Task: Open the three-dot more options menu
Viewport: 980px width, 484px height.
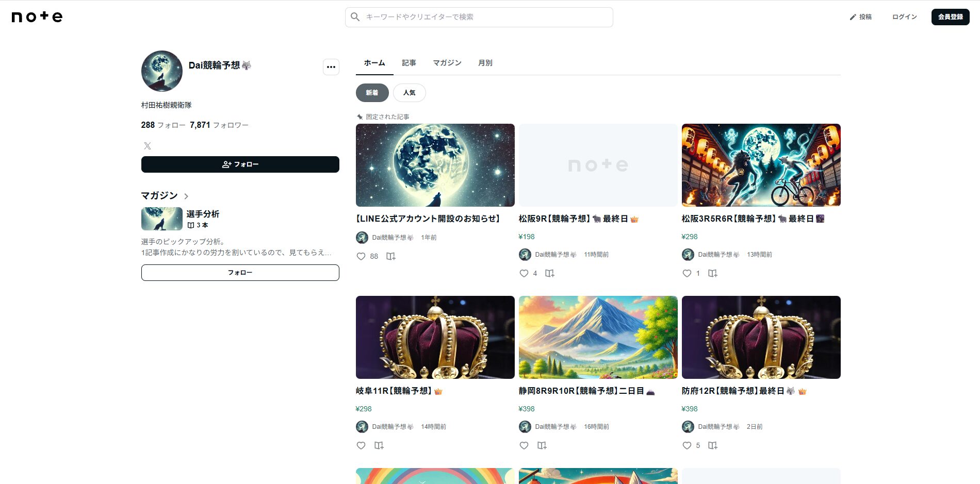Action: tap(331, 67)
